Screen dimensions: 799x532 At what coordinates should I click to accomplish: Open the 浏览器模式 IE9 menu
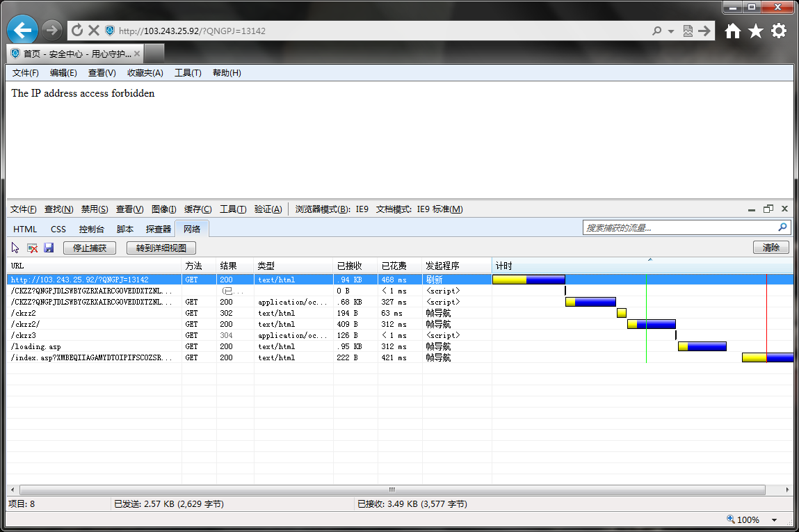click(x=332, y=209)
